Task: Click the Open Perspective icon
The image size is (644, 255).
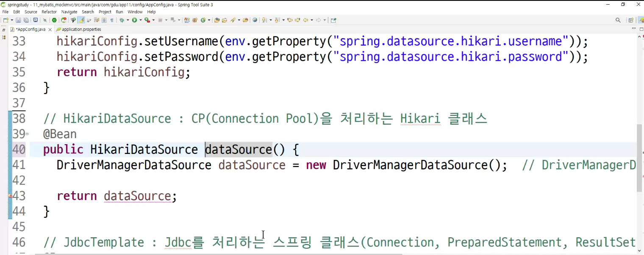Action: click(631, 20)
